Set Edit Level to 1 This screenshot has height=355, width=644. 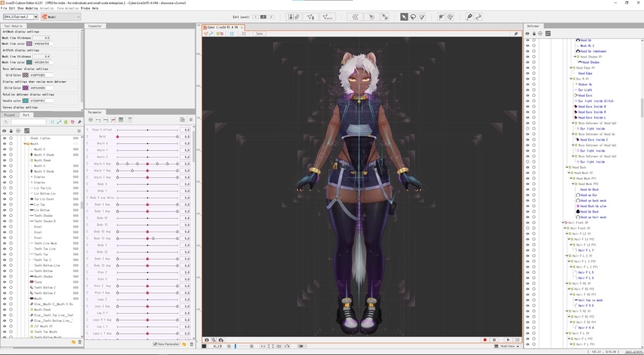256,17
